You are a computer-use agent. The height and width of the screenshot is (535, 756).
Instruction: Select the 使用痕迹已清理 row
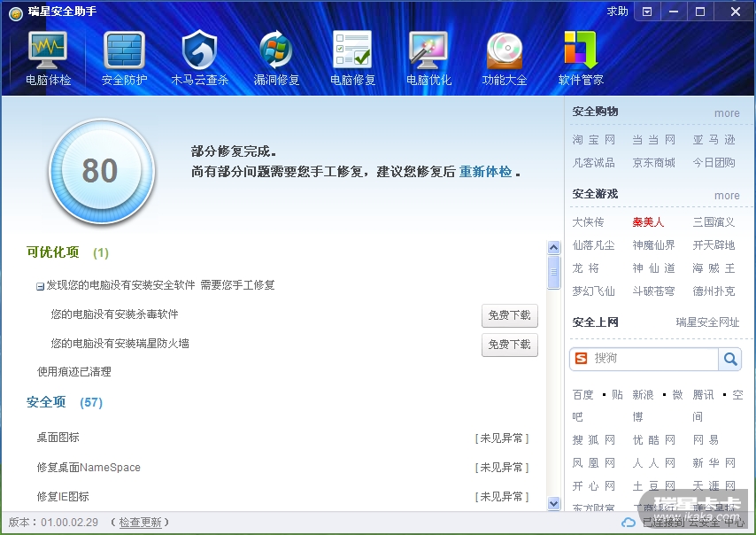(x=73, y=372)
